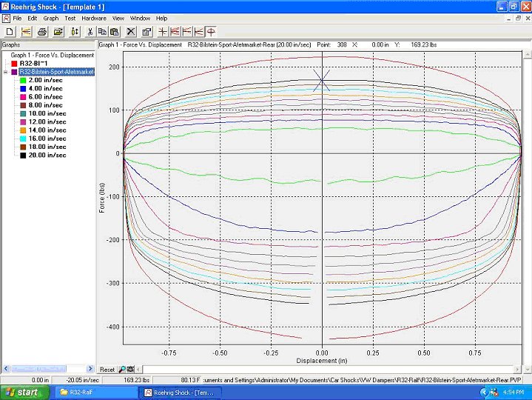
Task: Click the magnifier zoom icon beside Reset
Action: point(122,369)
